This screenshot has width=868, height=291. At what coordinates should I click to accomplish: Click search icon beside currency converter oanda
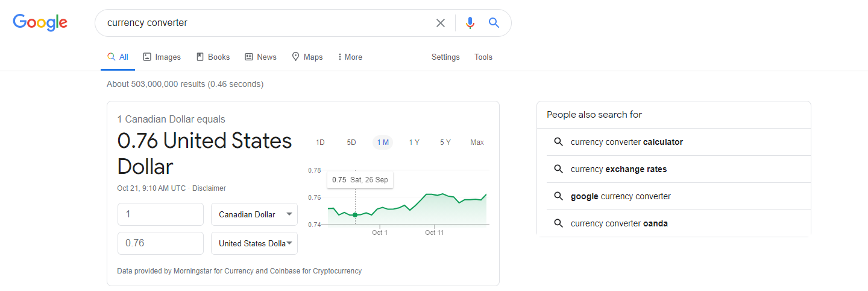tap(558, 223)
